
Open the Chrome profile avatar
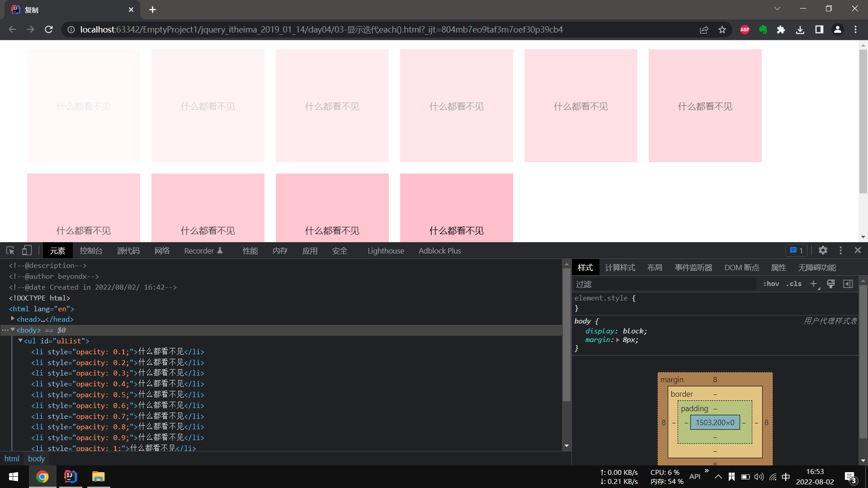(x=838, y=29)
